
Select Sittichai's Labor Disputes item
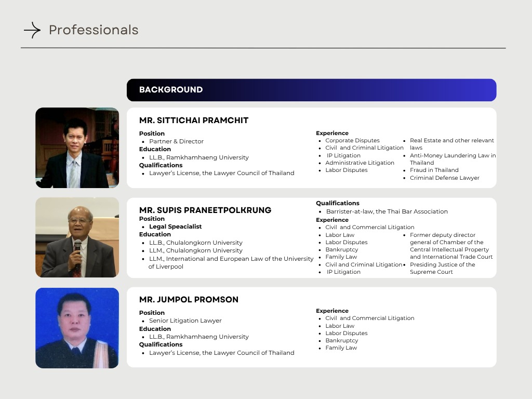[347, 170]
